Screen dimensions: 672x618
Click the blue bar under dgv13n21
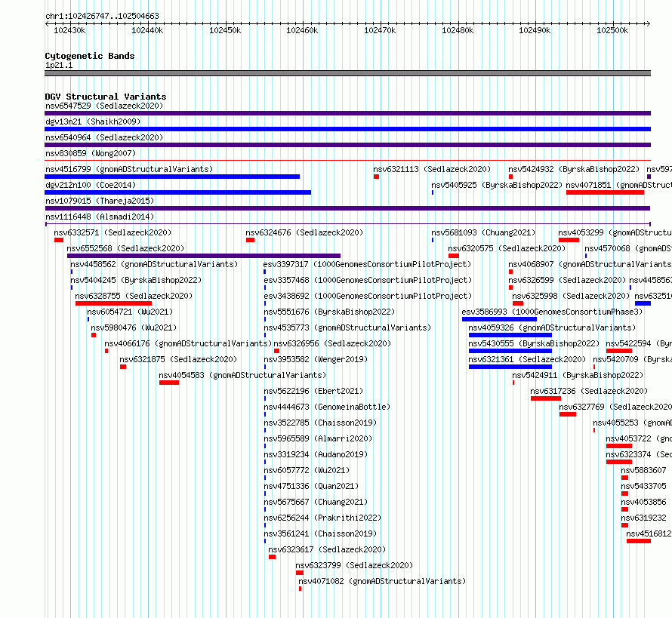tap(347, 129)
